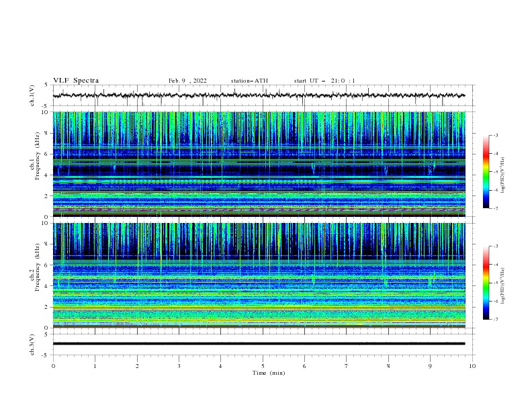532x411 pixels.
Task: Select the "start UT = 21:0 :1" text
Action: 324,81
